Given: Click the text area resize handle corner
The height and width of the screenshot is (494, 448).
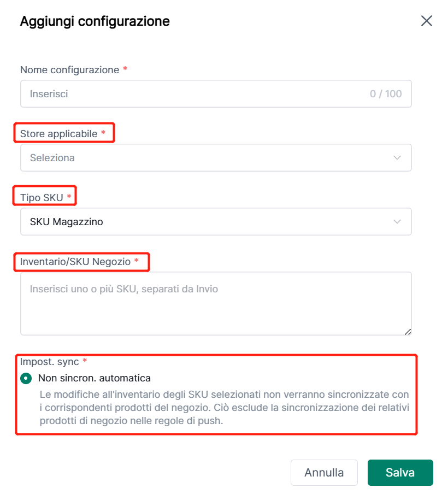Looking at the screenshot, I should [408, 331].
